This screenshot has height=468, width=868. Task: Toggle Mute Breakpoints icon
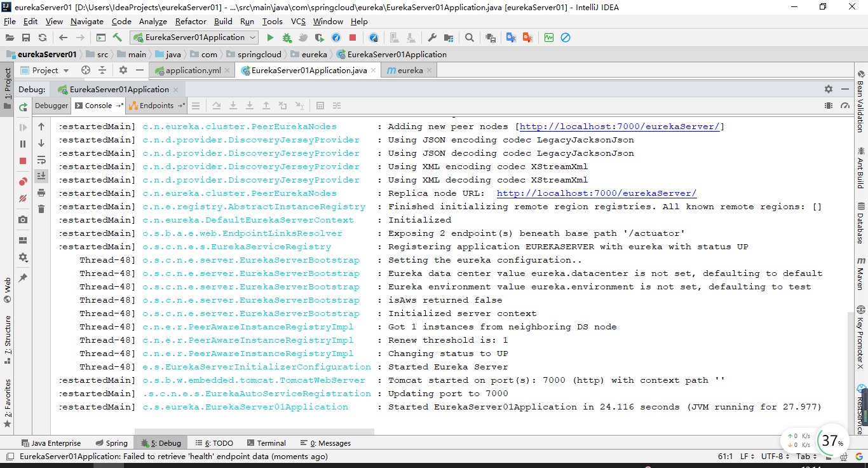click(x=23, y=198)
